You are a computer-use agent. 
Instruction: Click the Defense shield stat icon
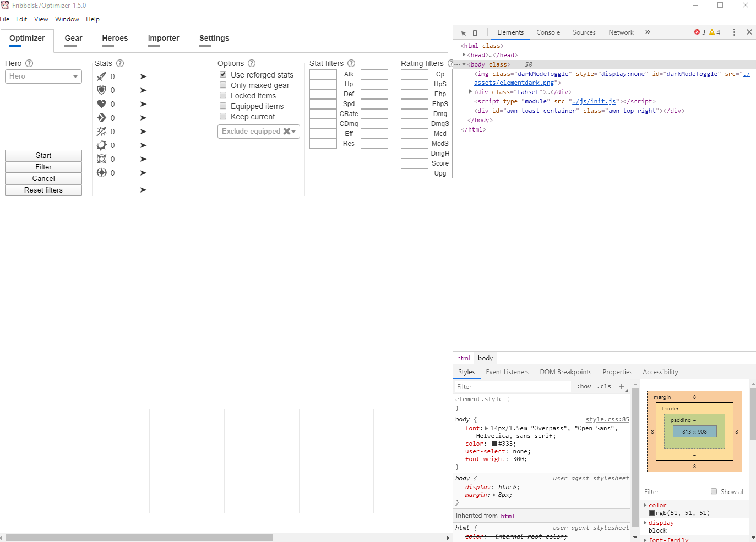102,90
